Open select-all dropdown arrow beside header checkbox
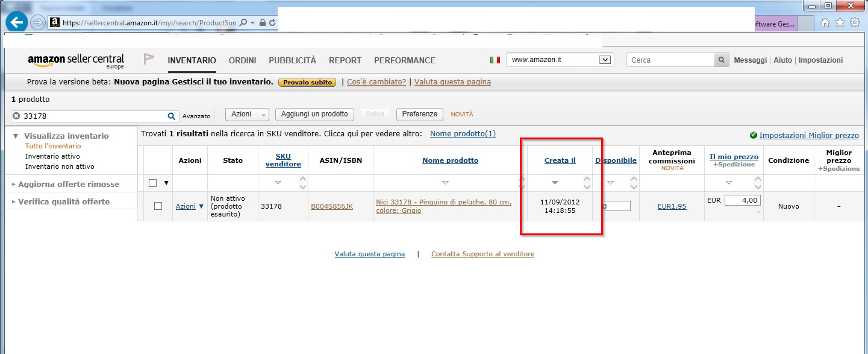 [166, 183]
